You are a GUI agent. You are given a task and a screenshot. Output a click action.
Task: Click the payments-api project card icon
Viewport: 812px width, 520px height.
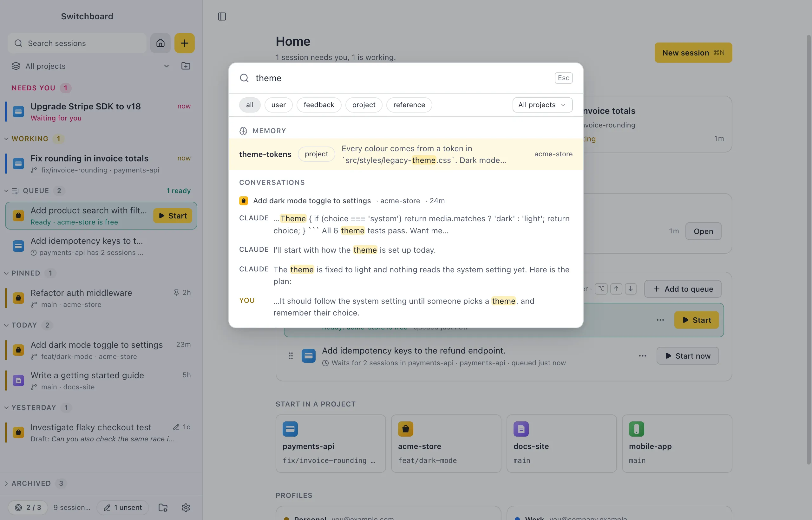(x=290, y=429)
